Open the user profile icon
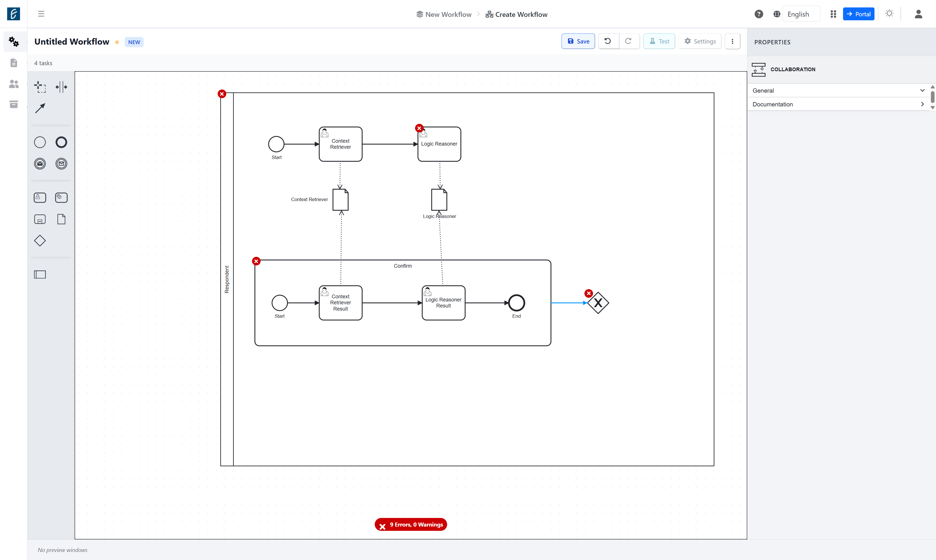 pyautogui.click(x=919, y=14)
